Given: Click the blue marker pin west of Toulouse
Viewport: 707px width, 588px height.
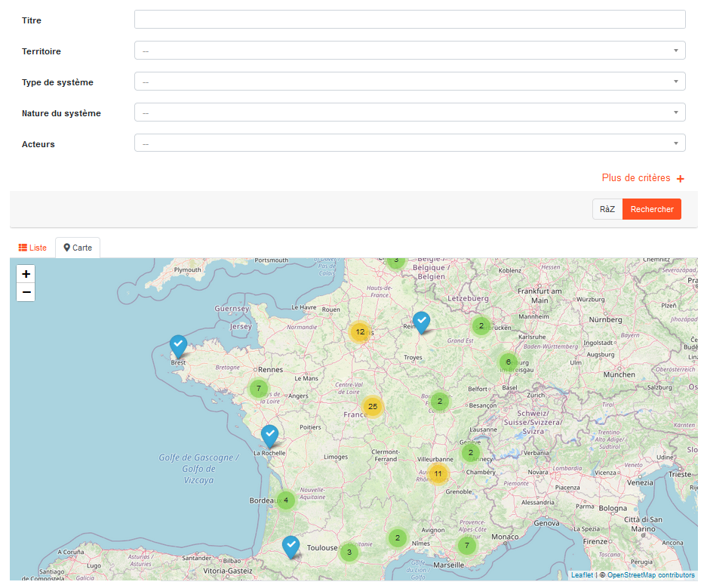Looking at the screenshot, I should (291, 546).
